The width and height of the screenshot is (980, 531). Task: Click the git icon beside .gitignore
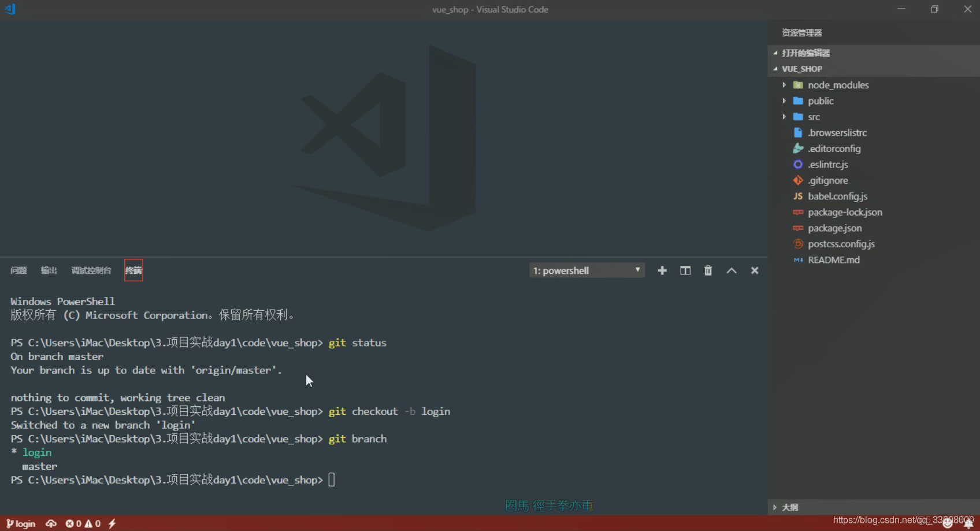[x=798, y=180]
